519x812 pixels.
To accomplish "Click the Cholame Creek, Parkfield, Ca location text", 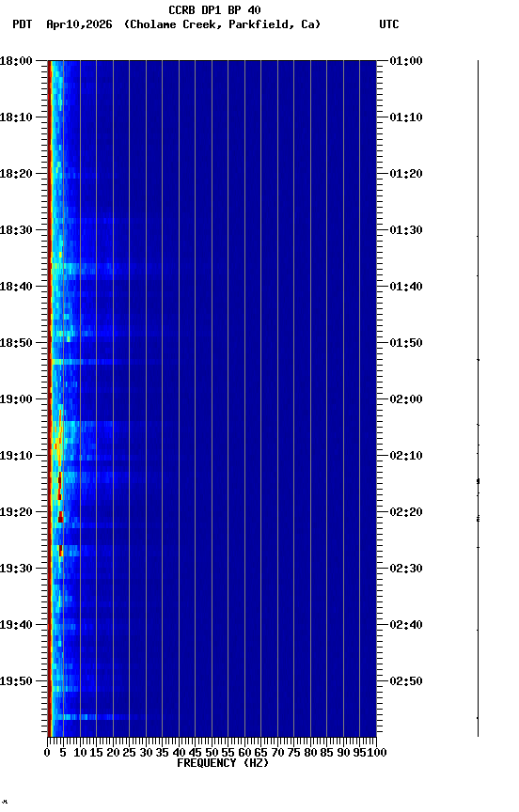I will point(222,24).
